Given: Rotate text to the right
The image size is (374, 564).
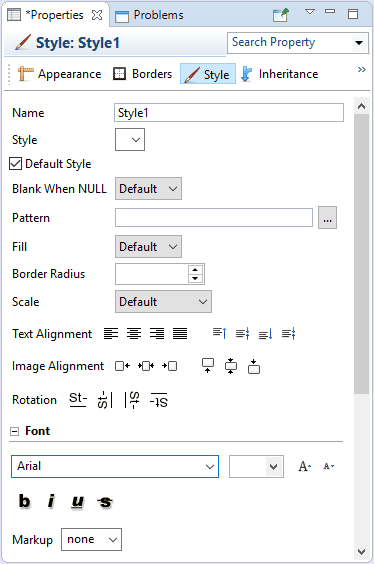Looking at the screenshot, I should pyautogui.click(x=132, y=400).
